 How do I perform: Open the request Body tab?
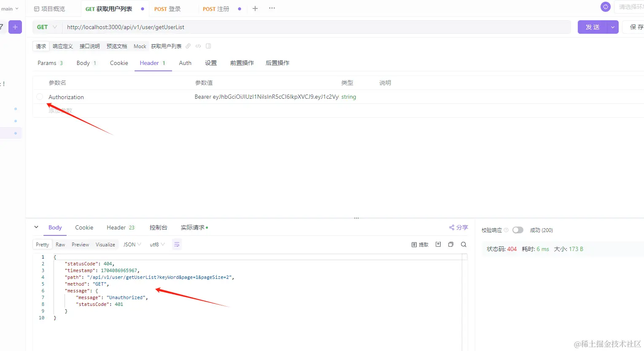coord(86,63)
